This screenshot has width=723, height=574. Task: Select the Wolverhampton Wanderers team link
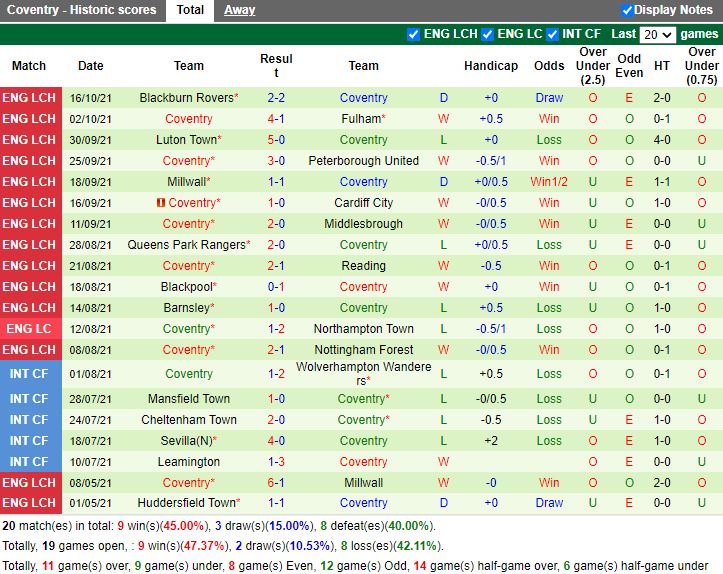click(x=363, y=374)
